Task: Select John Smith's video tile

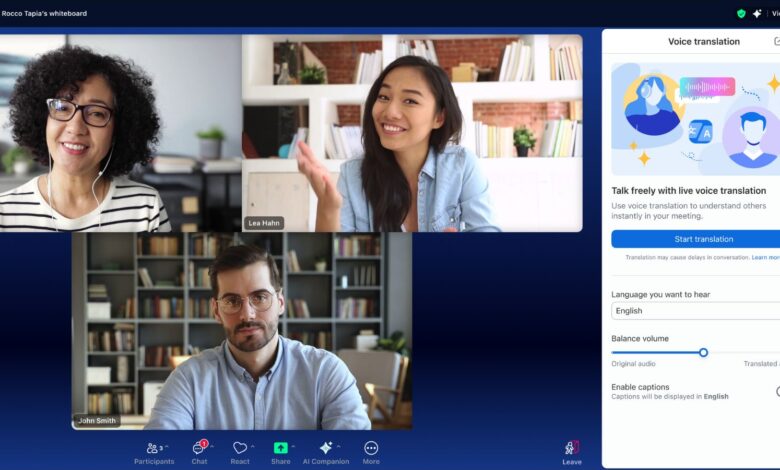Action: click(241, 331)
